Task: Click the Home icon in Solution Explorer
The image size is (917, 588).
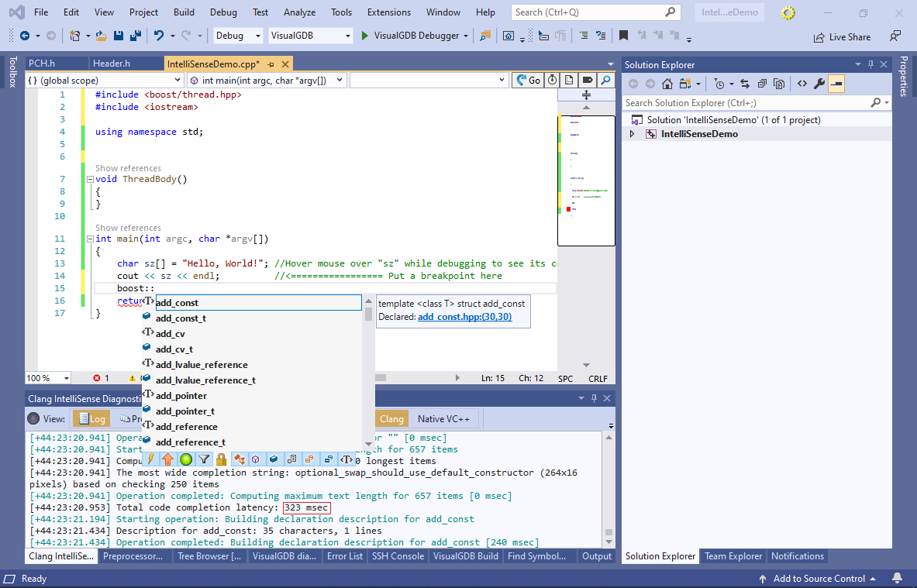Action: pyautogui.click(x=667, y=84)
